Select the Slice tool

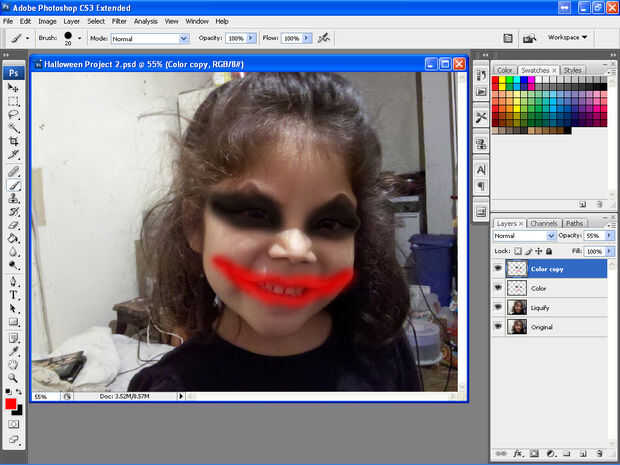[13, 155]
